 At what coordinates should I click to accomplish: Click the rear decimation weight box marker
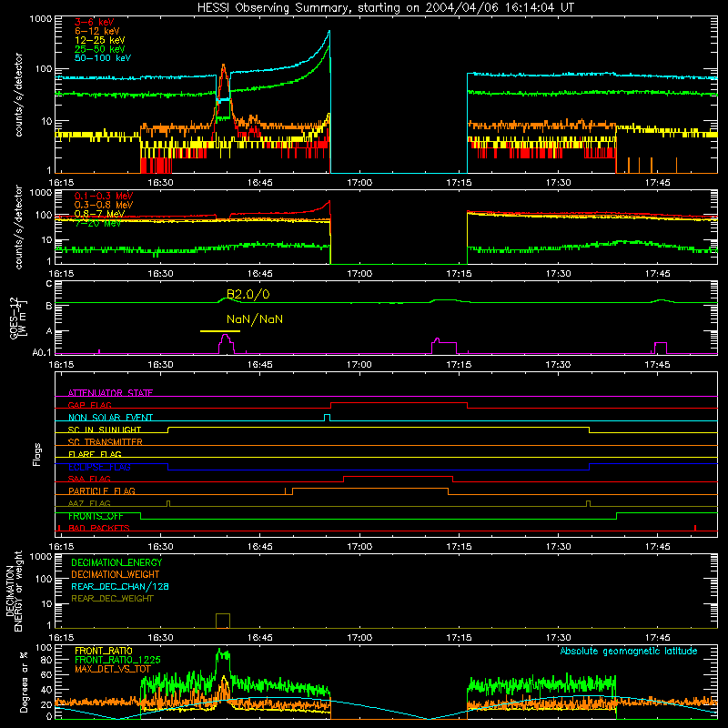click(x=223, y=621)
